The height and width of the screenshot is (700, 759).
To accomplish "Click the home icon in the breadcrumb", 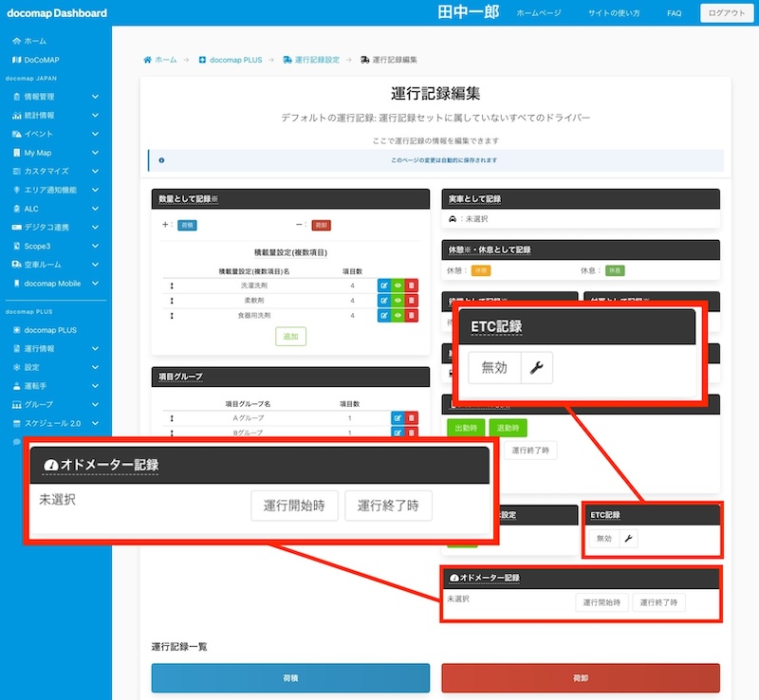I will tap(148, 60).
